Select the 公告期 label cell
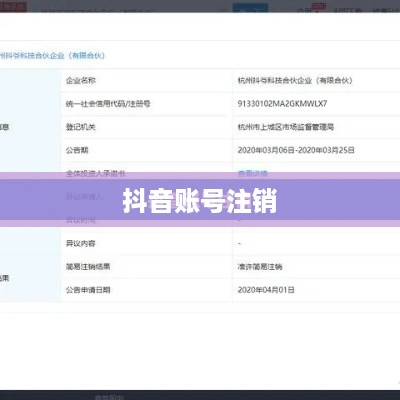The width and height of the screenshot is (400, 400). (x=77, y=150)
